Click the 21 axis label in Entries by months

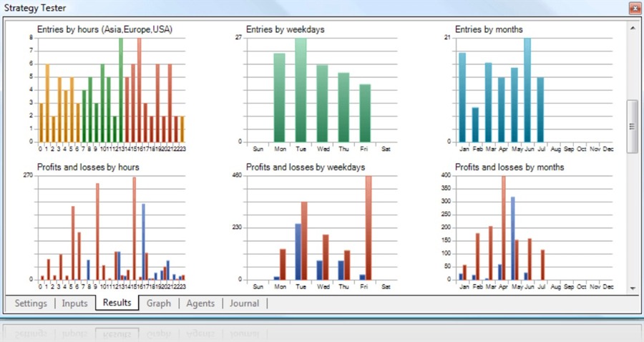point(447,37)
